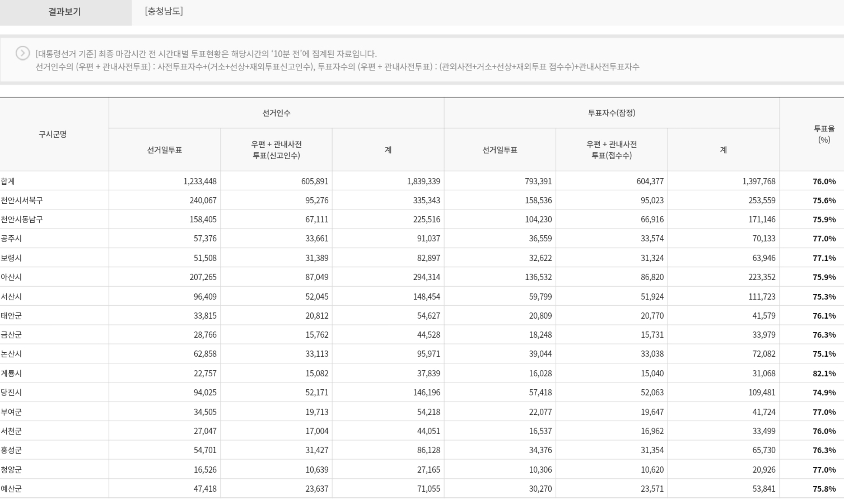844x504 pixels.
Task: Click the 선거인수 group header
Action: pos(276,113)
